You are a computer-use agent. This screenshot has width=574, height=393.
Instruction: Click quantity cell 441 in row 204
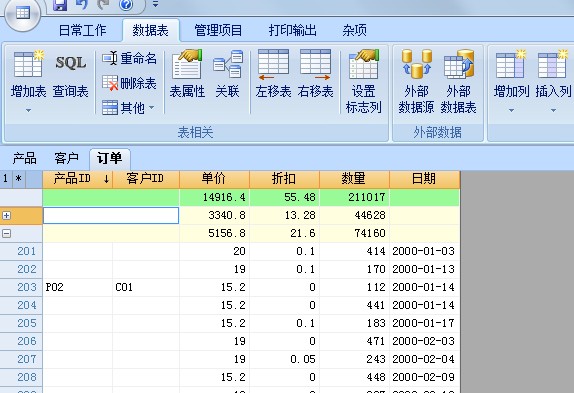tap(354, 305)
